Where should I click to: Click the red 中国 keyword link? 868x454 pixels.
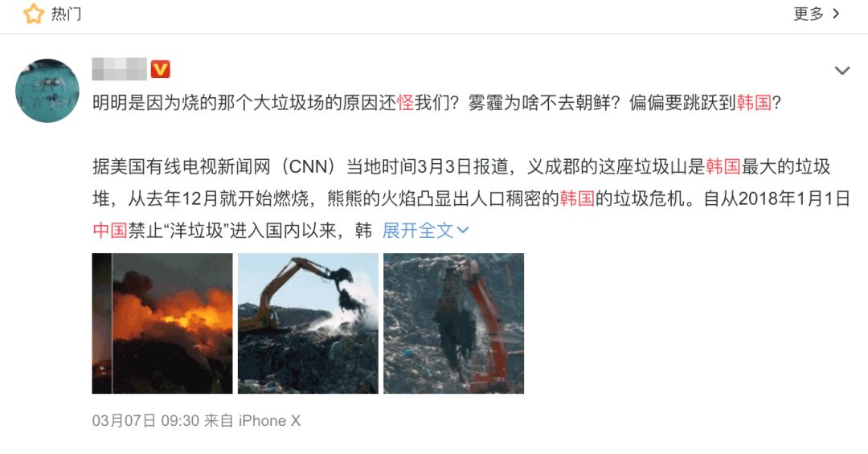click(110, 231)
